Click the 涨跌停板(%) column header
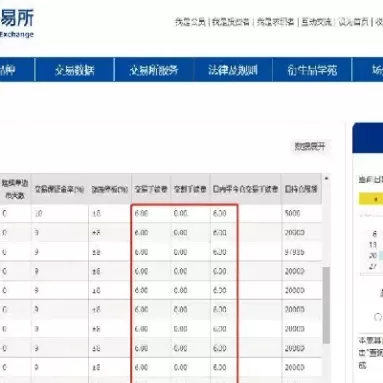Screen dimensions: 383x383 (x=110, y=189)
